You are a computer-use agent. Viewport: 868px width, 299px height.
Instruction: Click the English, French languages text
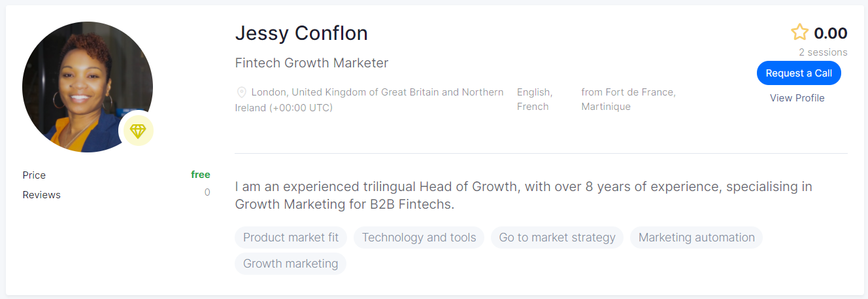pyautogui.click(x=535, y=99)
